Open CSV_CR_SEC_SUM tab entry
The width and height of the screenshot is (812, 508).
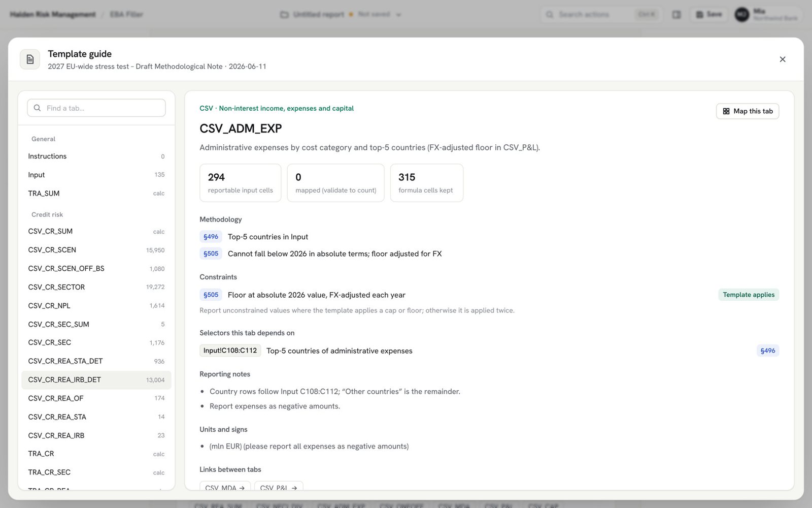96,324
